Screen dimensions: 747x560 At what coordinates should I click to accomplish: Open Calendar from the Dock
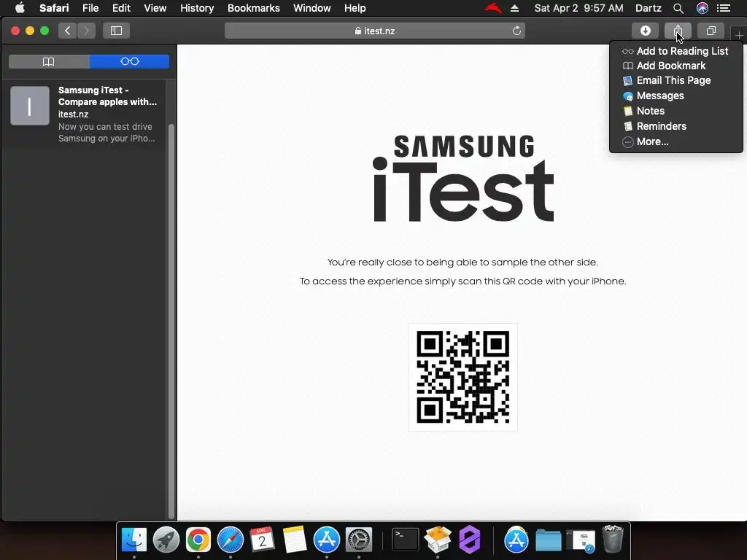[x=262, y=540]
